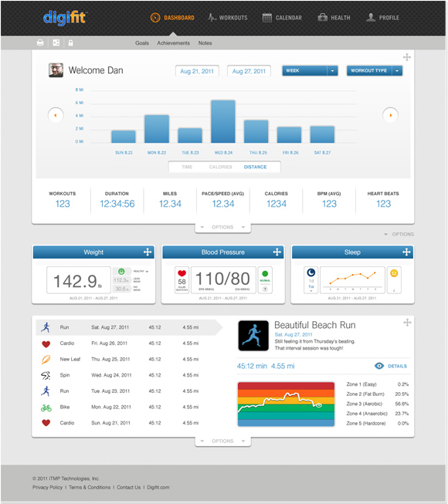The width and height of the screenshot is (448, 504).
Task: Click the green healthy smiley in Weight widget
Action: (121, 271)
